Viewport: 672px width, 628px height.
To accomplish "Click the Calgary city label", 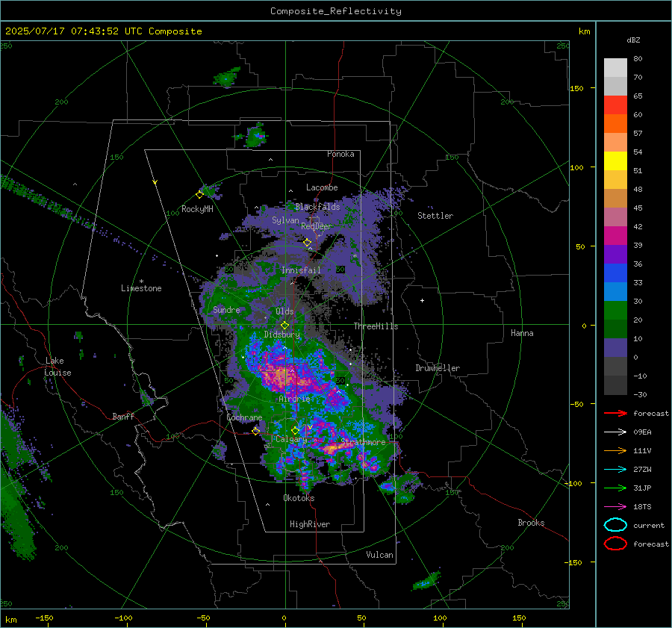I will [291, 439].
